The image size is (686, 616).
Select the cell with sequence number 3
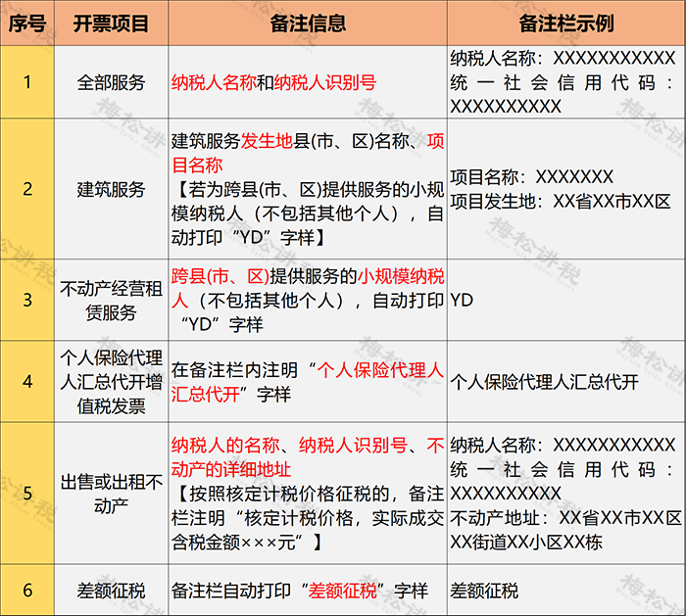tap(27, 300)
